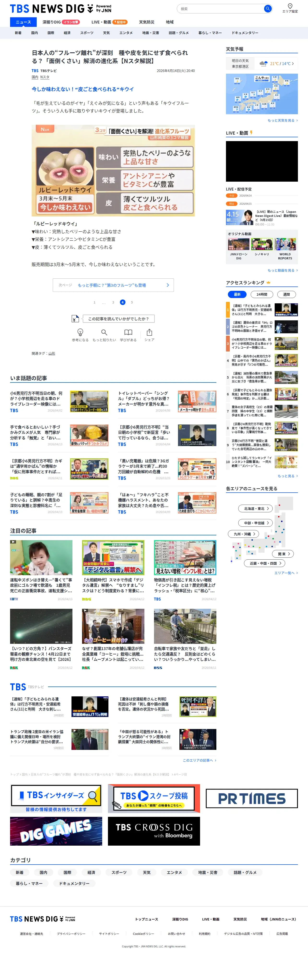Viewport: 308px width, 980px height.
Task: Click the TBS source logo under headline
Action: click(x=35, y=71)
